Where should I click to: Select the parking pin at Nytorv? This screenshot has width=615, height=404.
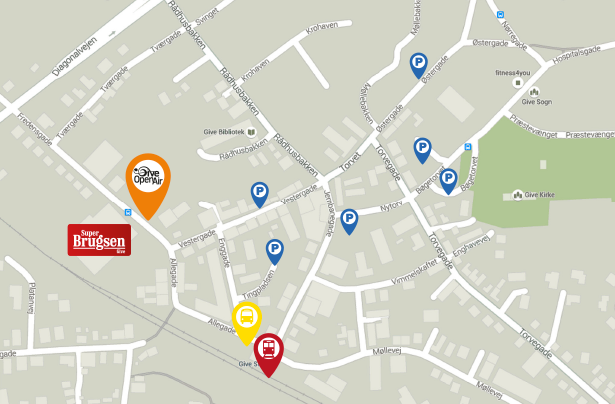(x=349, y=222)
